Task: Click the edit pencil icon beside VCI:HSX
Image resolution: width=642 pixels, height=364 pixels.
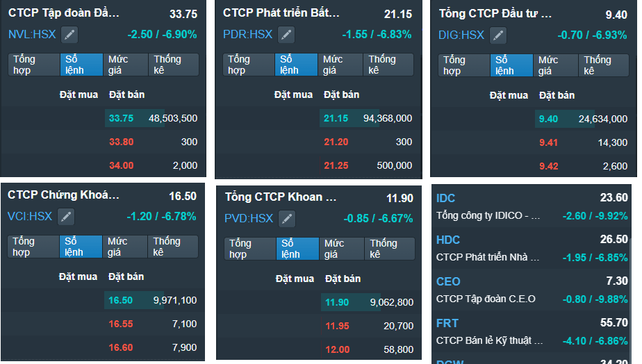Action: (67, 217)
